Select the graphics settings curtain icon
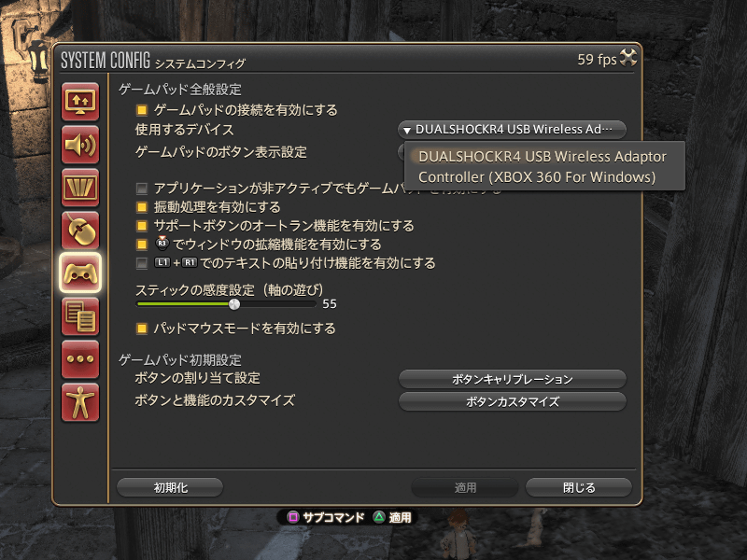The height and width of the screenshot is (560, 747). point(80,188)
